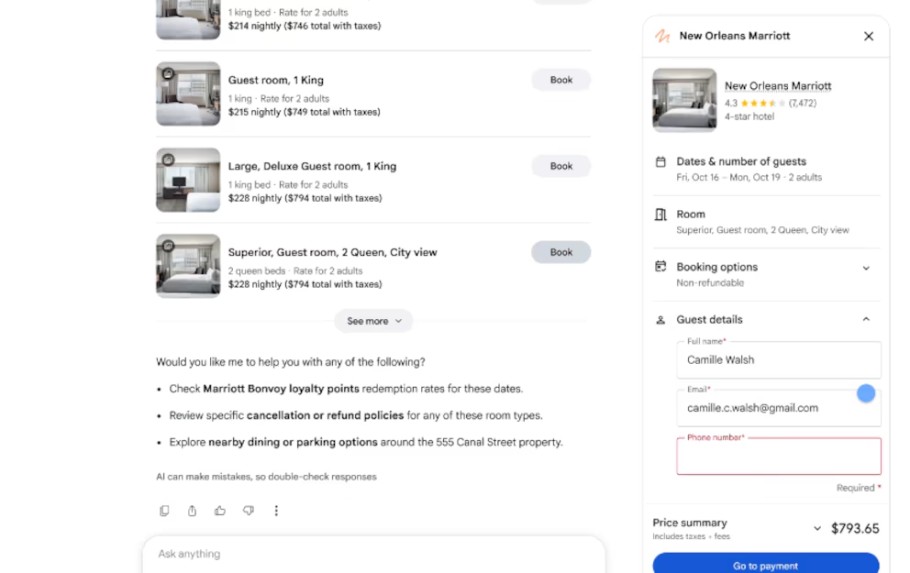Click the door icon beside Room

click(x=660, y=215)
